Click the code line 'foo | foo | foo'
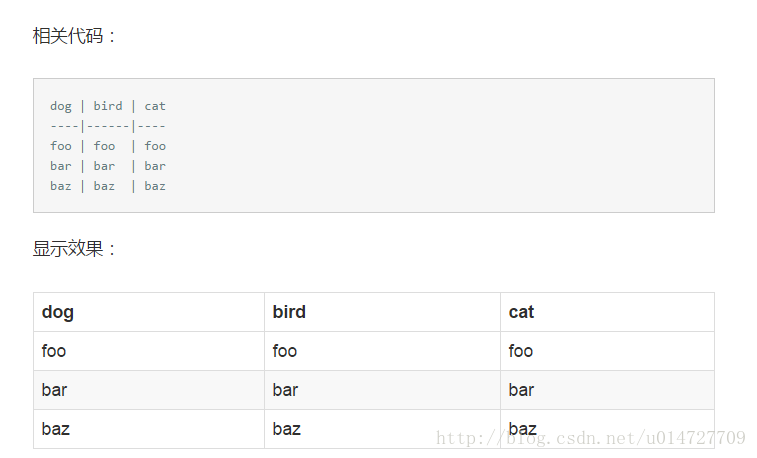Viewport: 757px width, 458px height. coord(108,146)
